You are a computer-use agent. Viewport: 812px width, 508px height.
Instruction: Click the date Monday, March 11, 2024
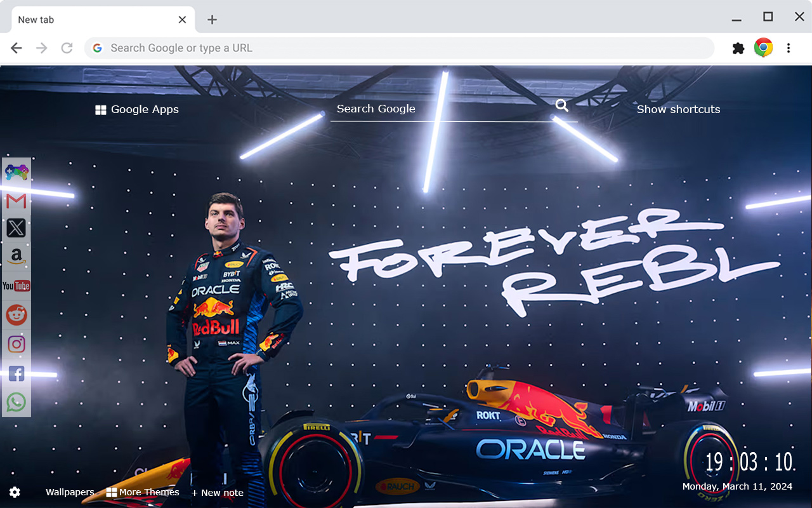(x=737, y=486)
